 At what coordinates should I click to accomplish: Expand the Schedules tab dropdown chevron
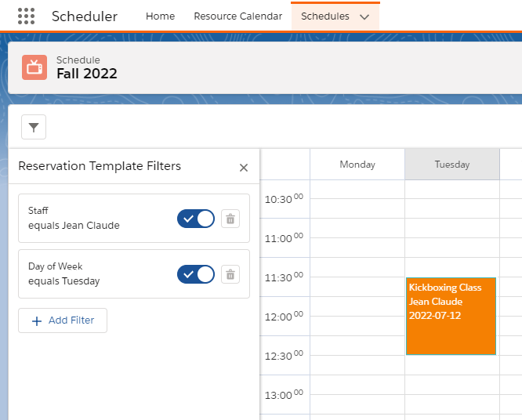point(364,16)
